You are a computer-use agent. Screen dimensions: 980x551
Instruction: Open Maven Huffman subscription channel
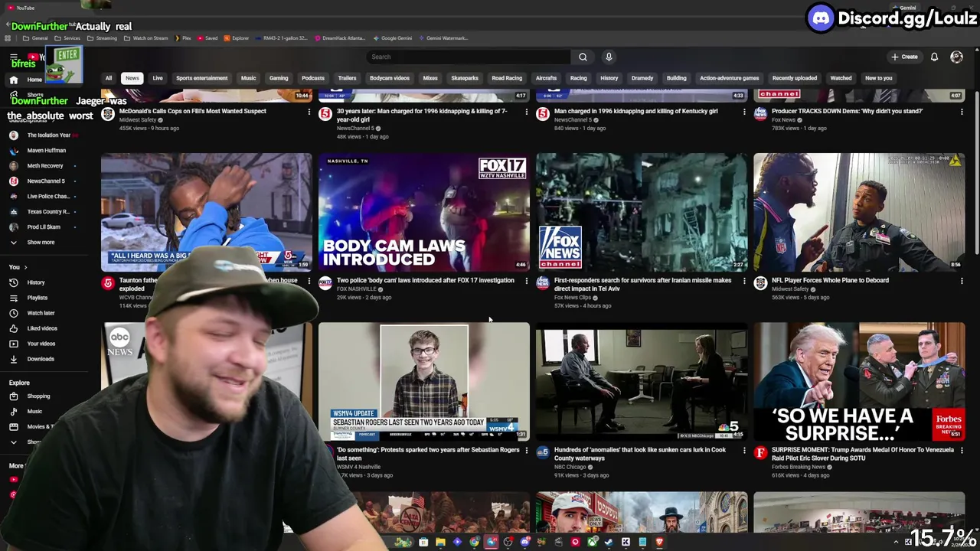tap(46, 151)
